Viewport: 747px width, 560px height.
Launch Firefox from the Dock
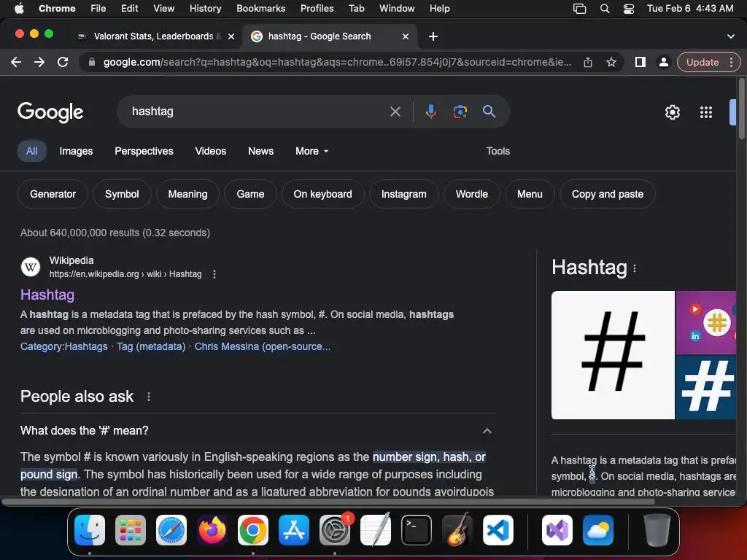click(x=212, y=530)
